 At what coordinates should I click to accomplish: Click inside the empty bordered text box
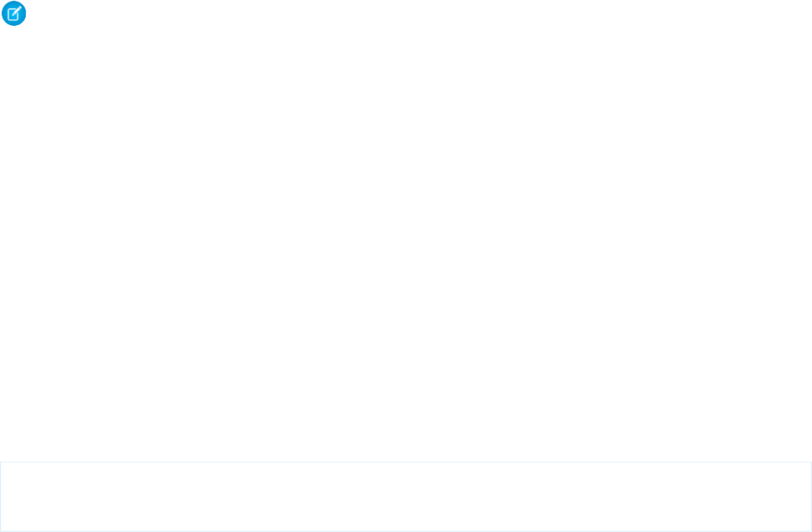(406, 496)
